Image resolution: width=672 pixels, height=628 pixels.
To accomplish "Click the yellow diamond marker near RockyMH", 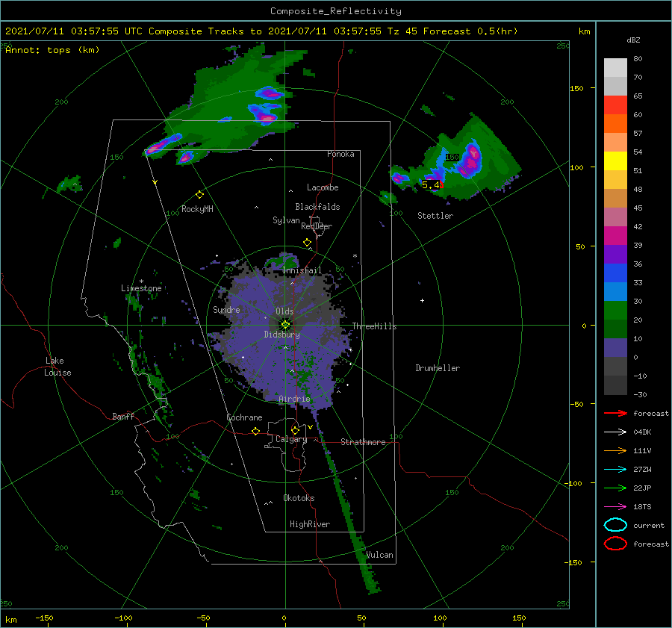I will click(199, 195).
